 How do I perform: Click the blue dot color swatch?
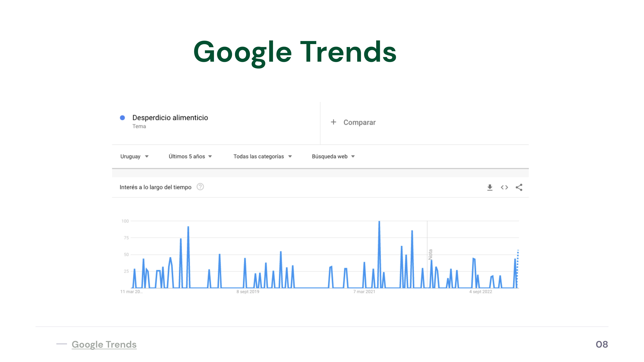[122, 118]
